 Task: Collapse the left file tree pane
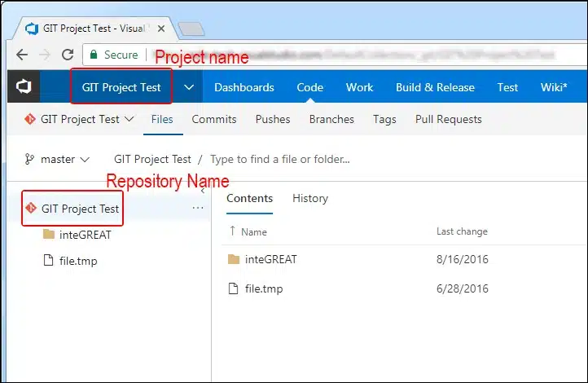tap(202, 191)
